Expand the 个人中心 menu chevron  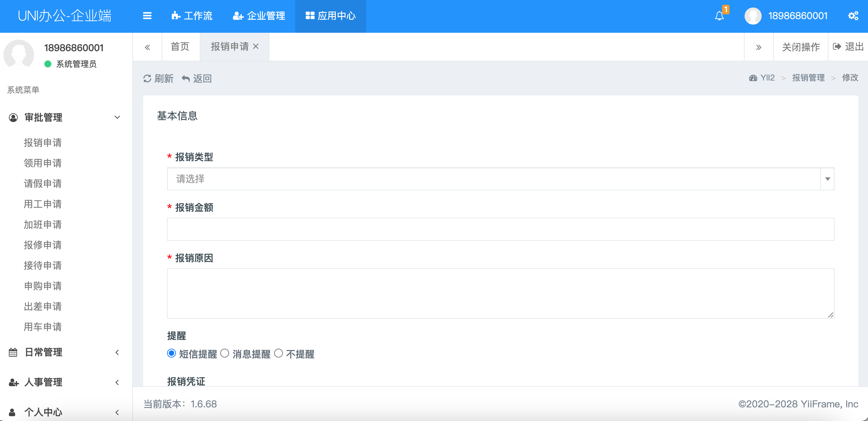tap(117, 412)
